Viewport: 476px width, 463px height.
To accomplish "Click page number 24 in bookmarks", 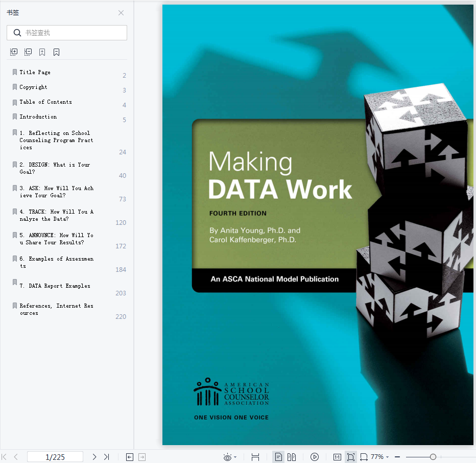I will pos(123,152).
